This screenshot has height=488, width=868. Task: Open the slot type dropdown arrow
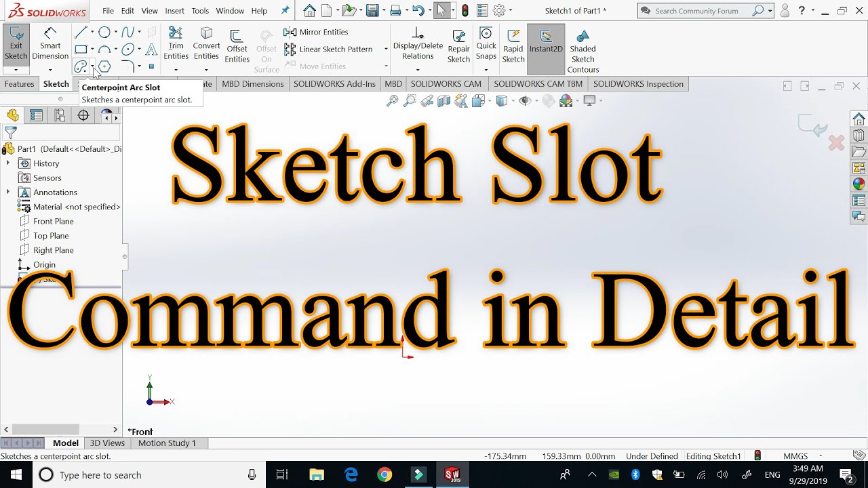(92, 66)
